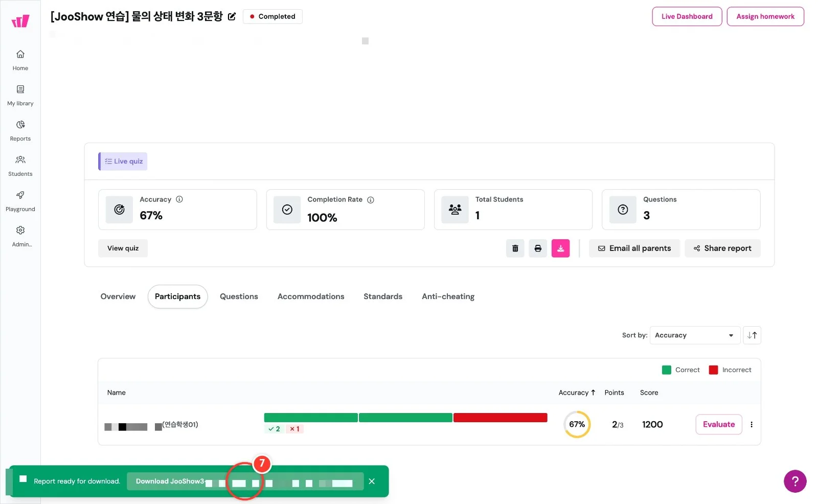
Task: Open Reports in sidebar
Action: [20, 131]
